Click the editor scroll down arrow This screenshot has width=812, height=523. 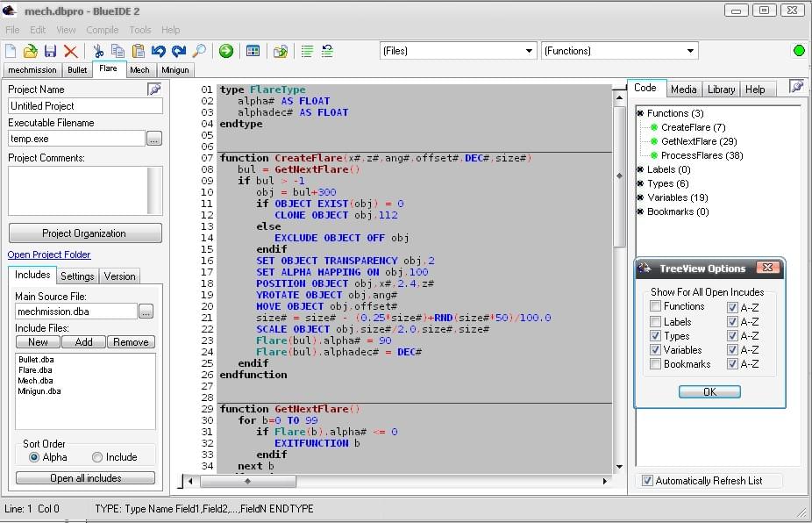(619, 467)
